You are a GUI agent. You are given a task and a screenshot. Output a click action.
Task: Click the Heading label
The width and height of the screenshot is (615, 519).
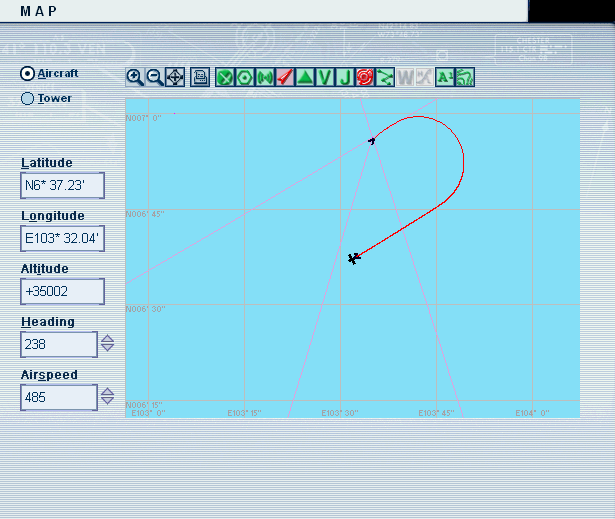point(48,322)
